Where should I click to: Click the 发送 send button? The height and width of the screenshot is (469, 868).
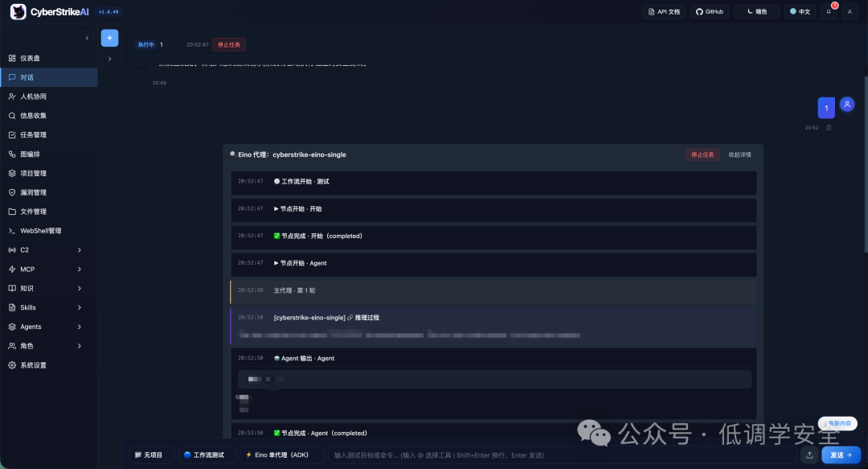[x=841, y=455]
